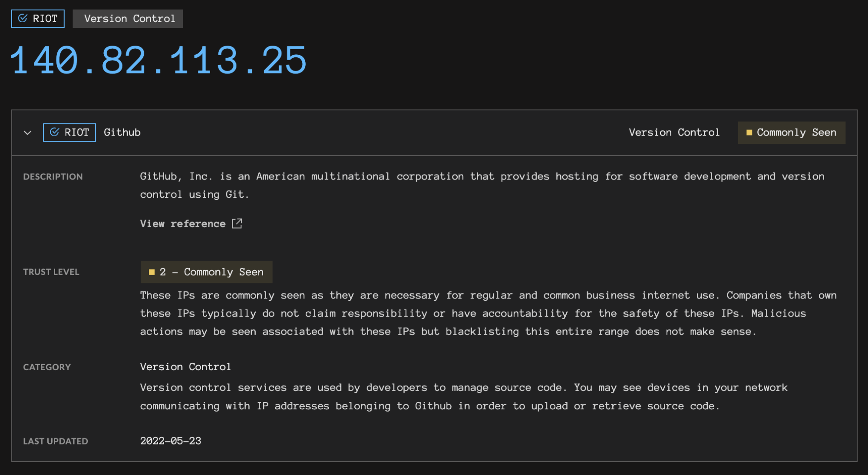Click the RIOT badge above the IP address
Viewport: 868px width, 475px height.
point(38,19)
